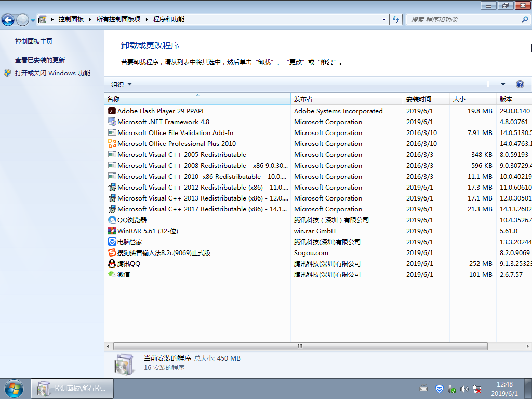Open the help question mark button
This screenshot has width=532, height=399.
tap(520, 84)
